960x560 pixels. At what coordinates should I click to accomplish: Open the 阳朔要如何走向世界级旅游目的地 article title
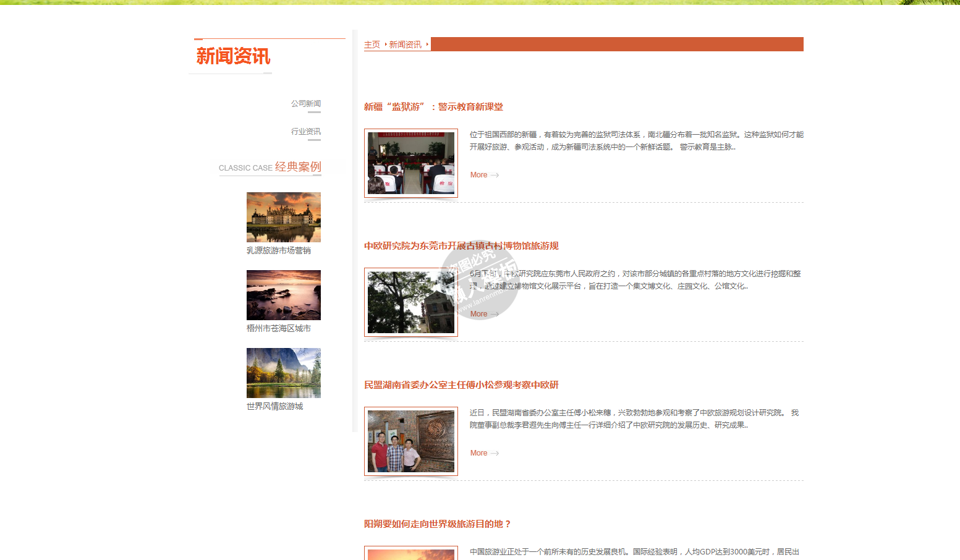point(438,524)
